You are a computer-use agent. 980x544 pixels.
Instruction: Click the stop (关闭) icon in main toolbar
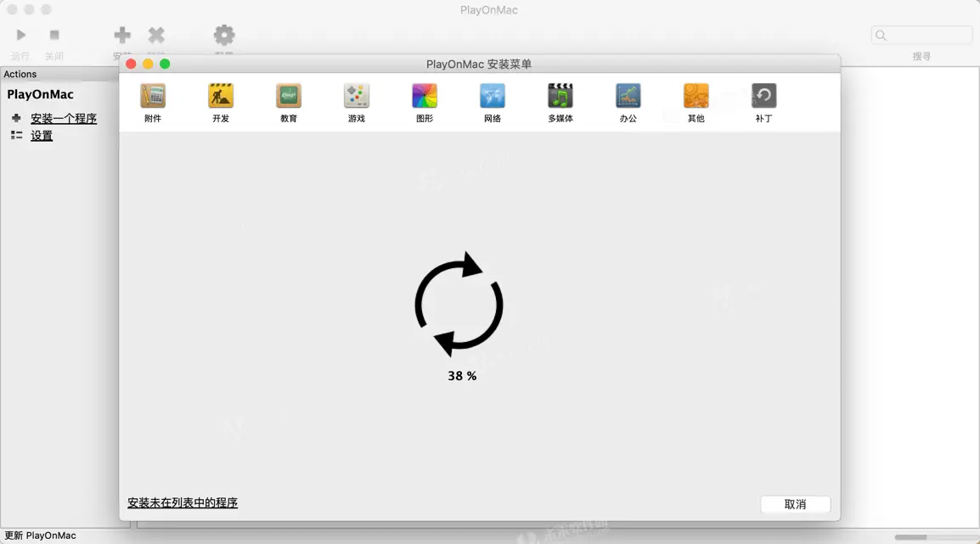tap(54, 35)
